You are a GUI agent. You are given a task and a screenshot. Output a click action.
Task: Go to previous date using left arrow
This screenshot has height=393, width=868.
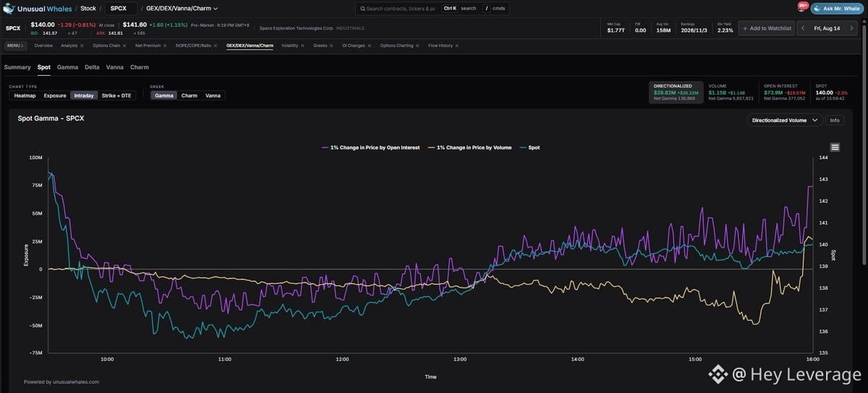coord(801,28)
